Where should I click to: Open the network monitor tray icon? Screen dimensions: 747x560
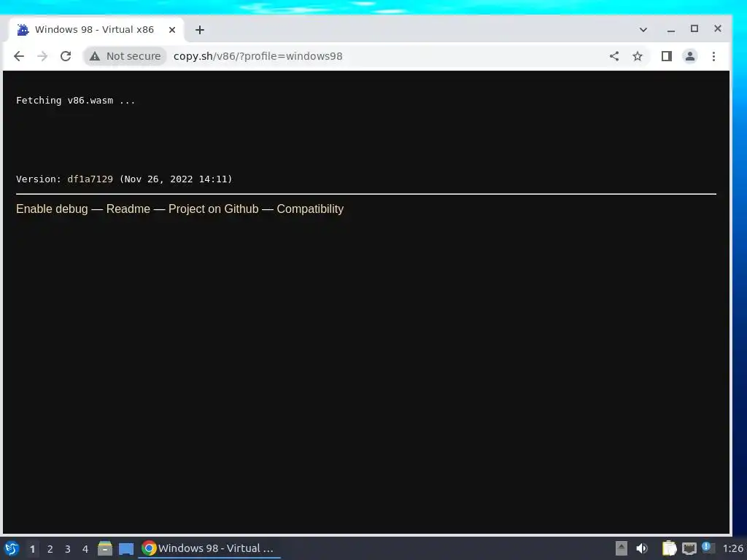(689, 548)
